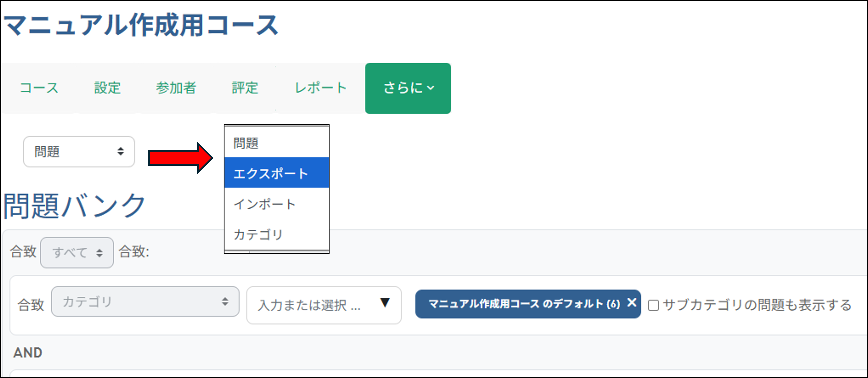Screen dimensions: 868x378
Task: Open the すべて match condition dropdown
Action: click(x=77, y=252)
